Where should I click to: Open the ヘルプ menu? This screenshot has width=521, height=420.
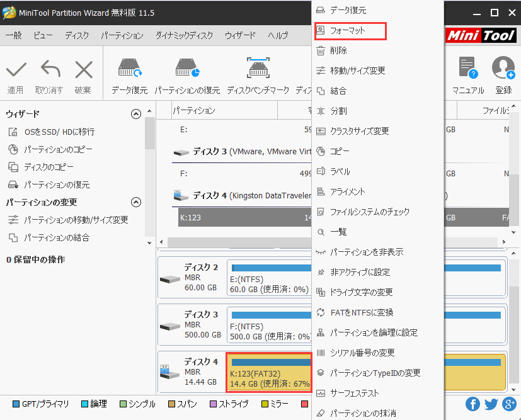pos(278,35)
